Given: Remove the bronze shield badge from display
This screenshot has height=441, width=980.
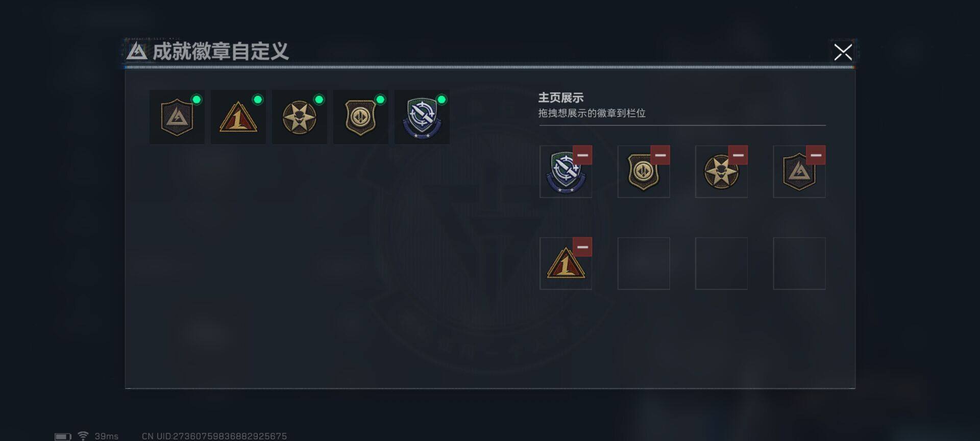Looking at the screenshot, I should 660,155.
